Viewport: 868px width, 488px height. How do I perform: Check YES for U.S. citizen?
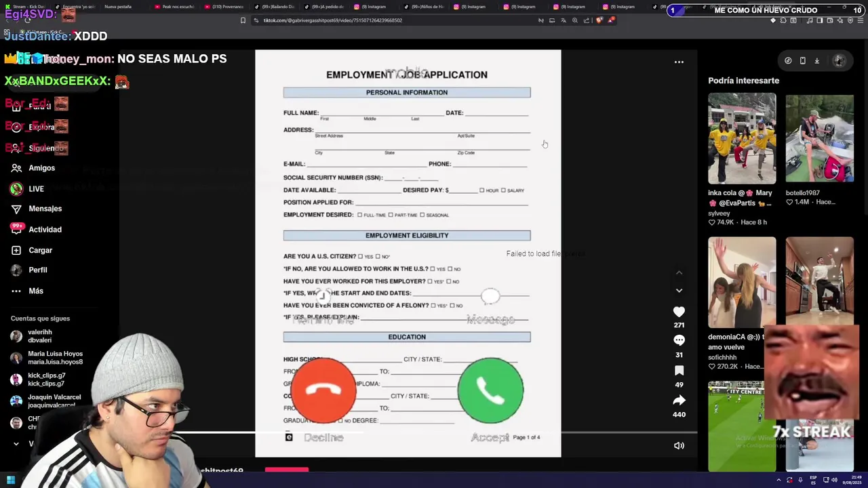pyautogui.click(x=360, y=256)
